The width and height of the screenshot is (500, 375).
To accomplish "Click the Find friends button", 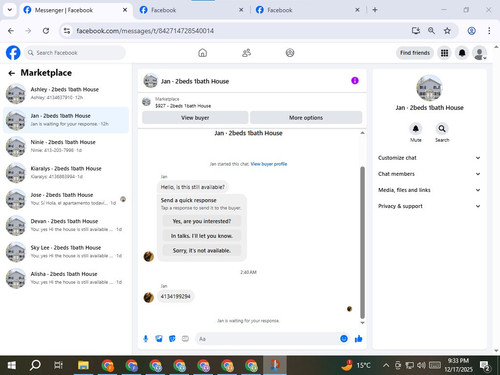I will point(415,53).
